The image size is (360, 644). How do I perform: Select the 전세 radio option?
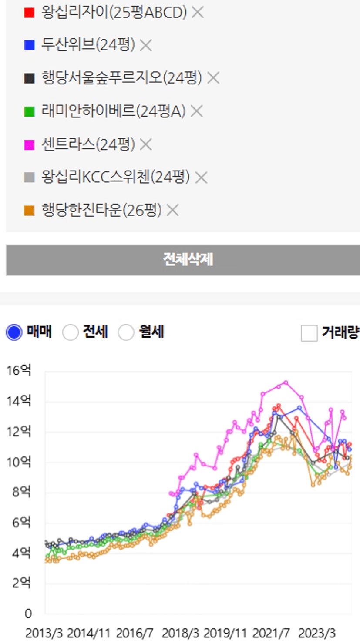(x=70, y=333)
